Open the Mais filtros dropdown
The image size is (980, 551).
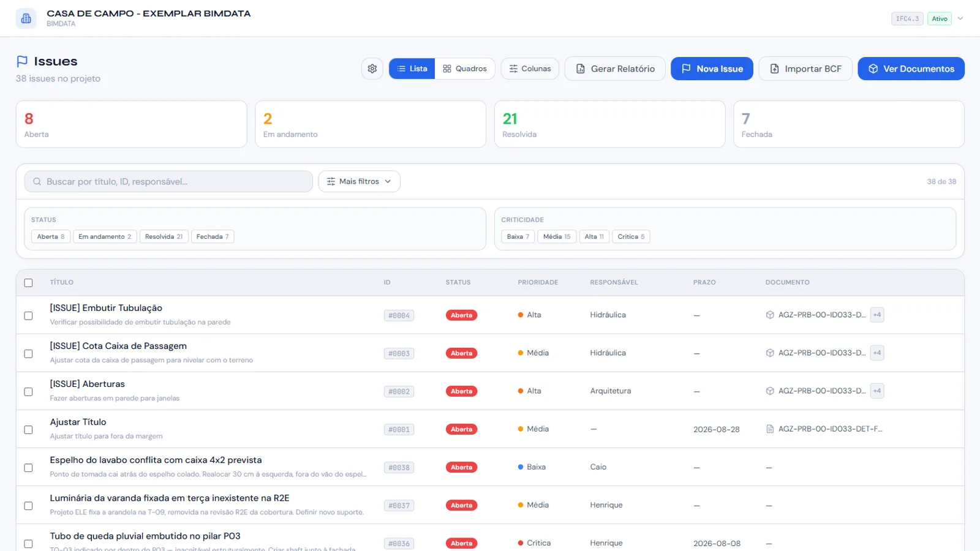(x=359, y=181)
